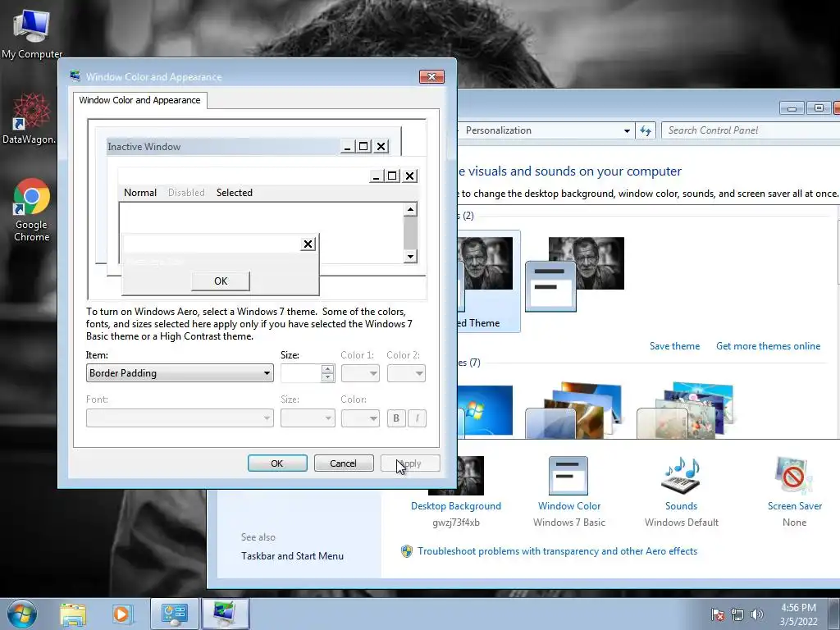The image size is (840, 630).
Task: Click the Desktop Background link label
Action: pyautogui.click(x=456, y=506)
